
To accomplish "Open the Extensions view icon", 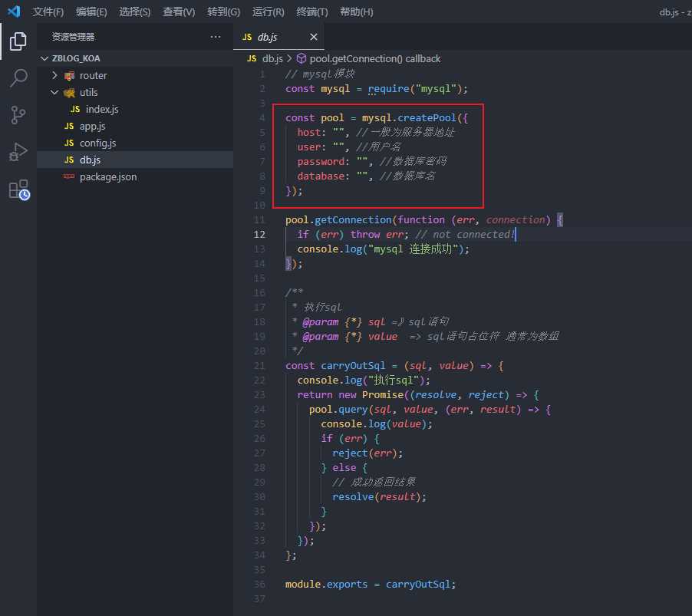I will pyautogui.click(x=18, y=189).
